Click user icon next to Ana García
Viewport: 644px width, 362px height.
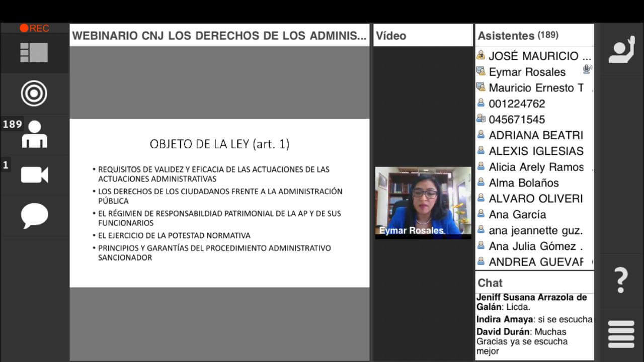tap(481, 214)
